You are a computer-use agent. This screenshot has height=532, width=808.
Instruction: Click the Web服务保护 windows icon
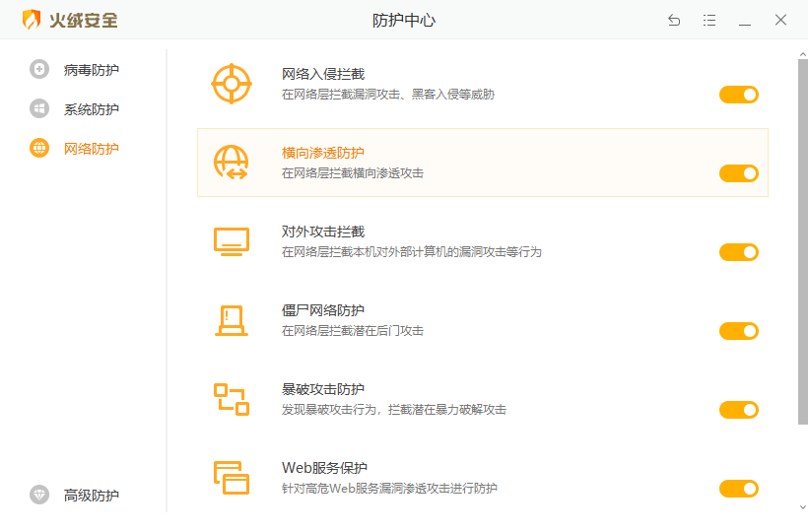point(232,478)
